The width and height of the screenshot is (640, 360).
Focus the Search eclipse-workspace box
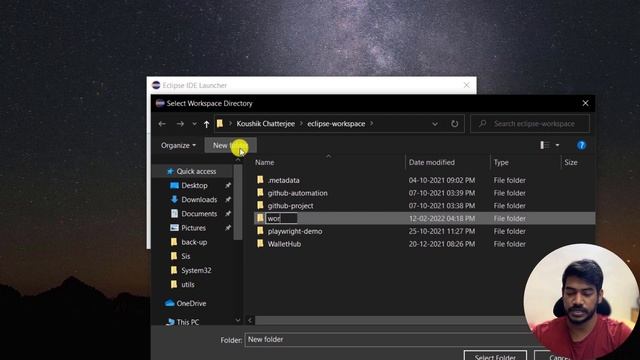pyautogui.click(x=530, y=124)
